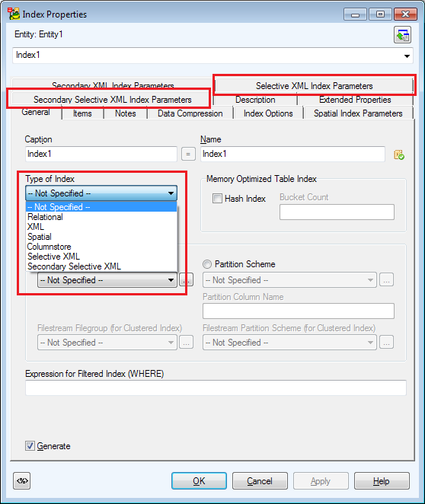Switch to Secondary Selective XML Index Parameters tab
Viewport: 425px width, 504px height.
click(112, 100)
